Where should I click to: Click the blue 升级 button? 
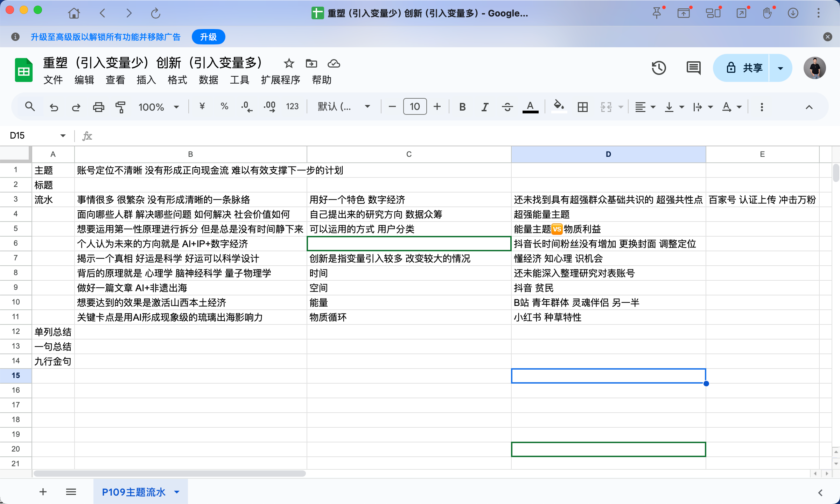click(x=208, y=37)
